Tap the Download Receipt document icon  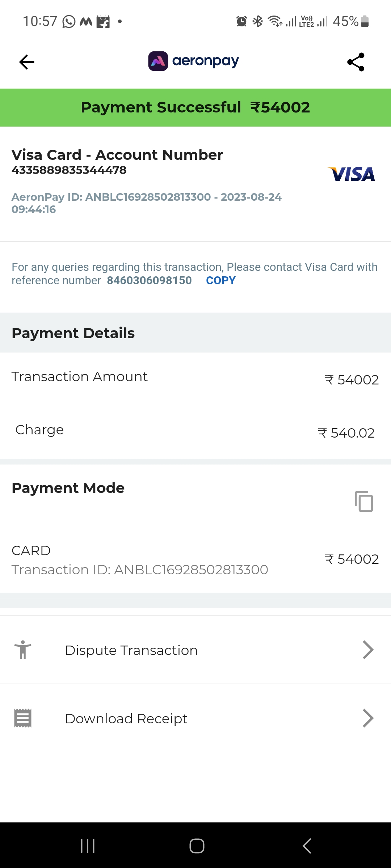tap(23, 718)
